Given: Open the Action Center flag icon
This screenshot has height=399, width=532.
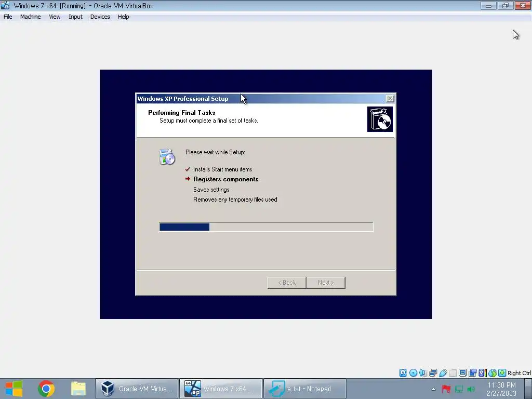Looking at the screenshot, I should click(446, 389).
